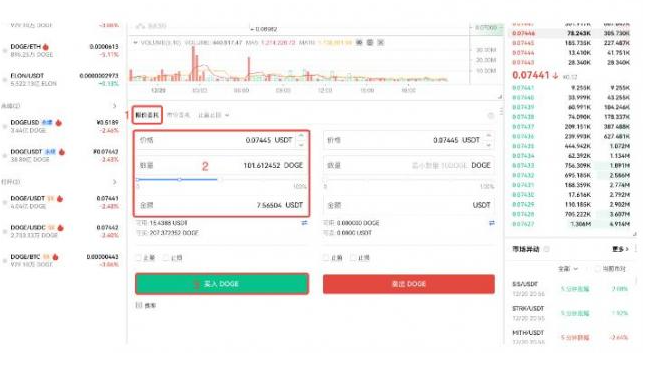Toggle the favorite star for ELON/USDT

5,80
